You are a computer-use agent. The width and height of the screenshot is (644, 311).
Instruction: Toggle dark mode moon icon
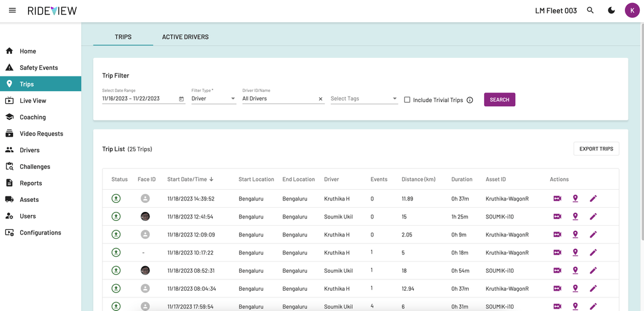[x=612, y=11]
